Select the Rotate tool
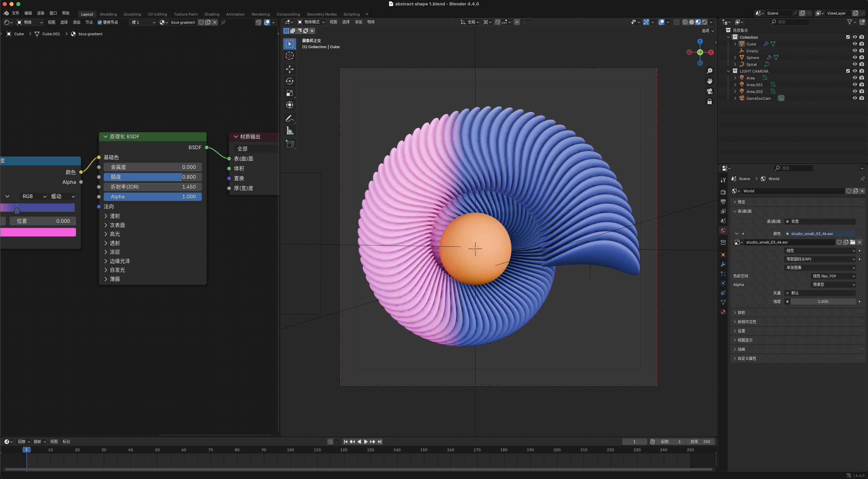This screenshot has width=868, height=479. (289, 81)
